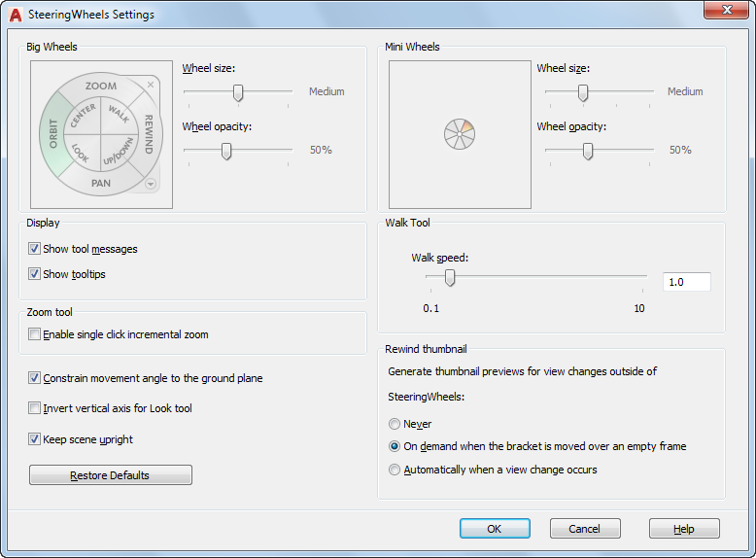Click the Walk speed slider handle
Screen dimensions: 756x558
(449, 278)
